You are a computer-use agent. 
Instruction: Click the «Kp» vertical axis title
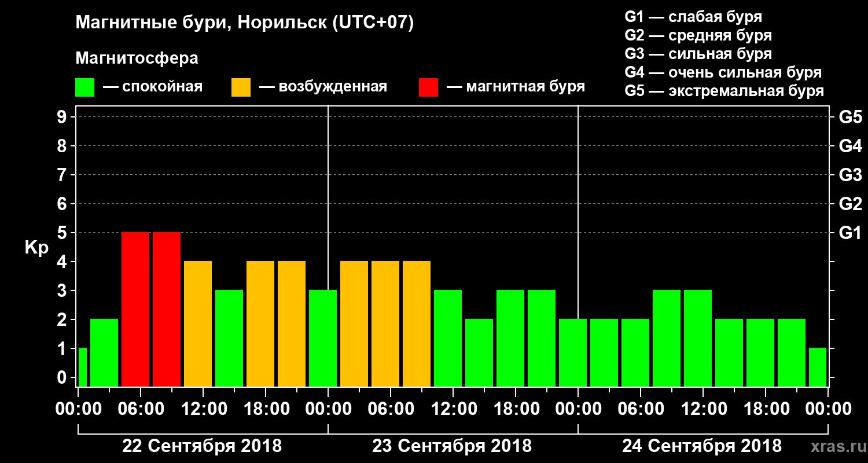click(36, 247)
